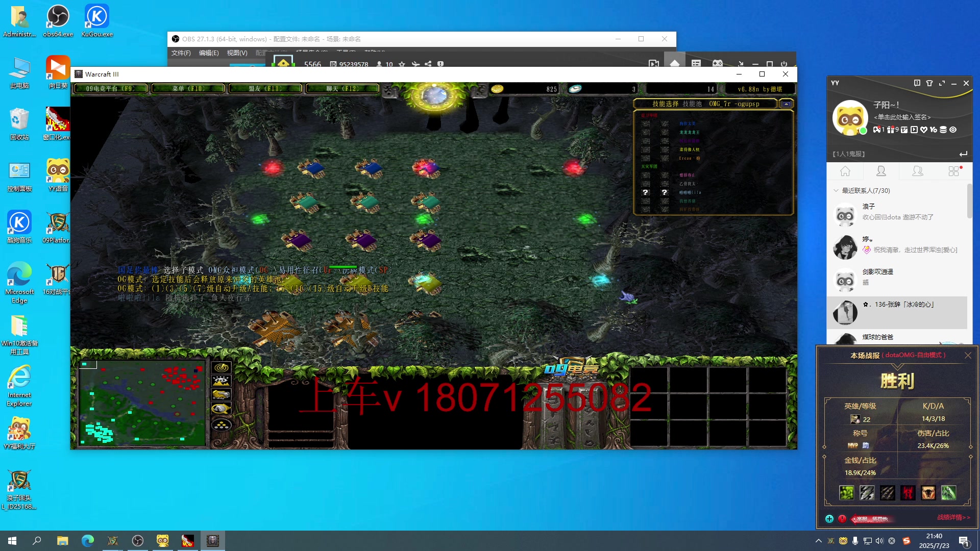Image resolution: width=980 pixels, height=551 pixels.
Task: Open contact 浪子 in YY list
Action: 897,214
